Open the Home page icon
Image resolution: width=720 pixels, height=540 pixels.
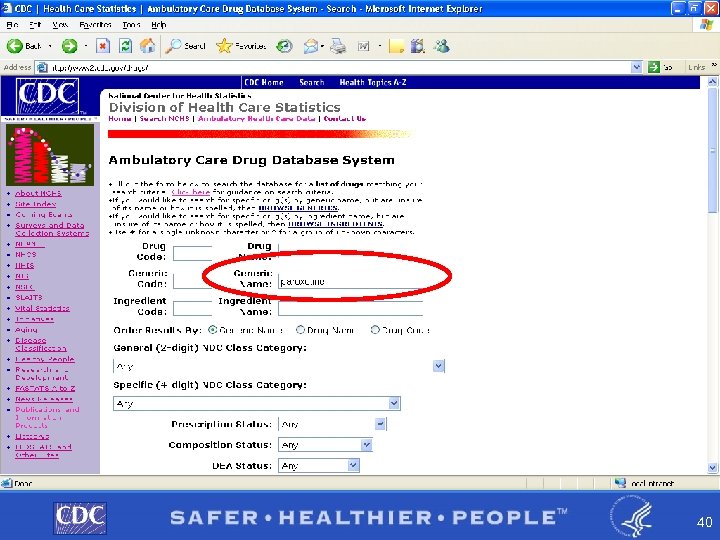pyautogui.click(x=147, y=46)
